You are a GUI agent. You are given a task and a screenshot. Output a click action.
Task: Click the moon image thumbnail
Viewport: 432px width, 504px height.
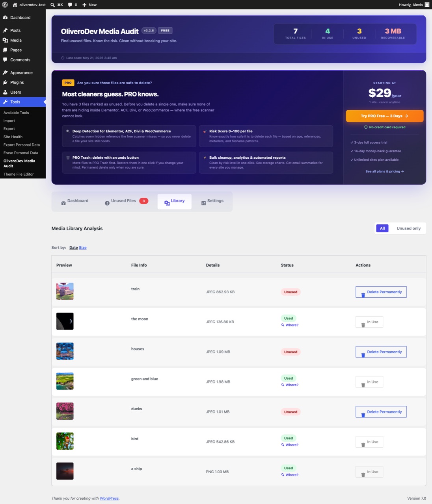click(65, 321)
